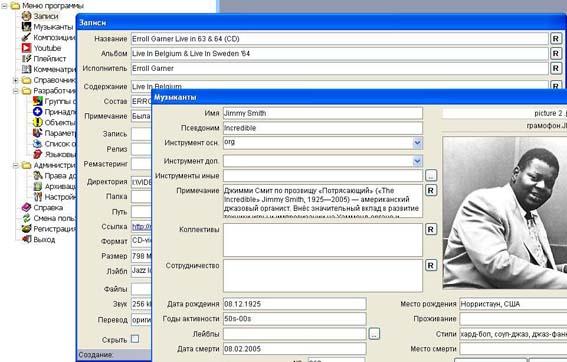
Task: Click the Лейблы input field
Action: click(294, 334)
